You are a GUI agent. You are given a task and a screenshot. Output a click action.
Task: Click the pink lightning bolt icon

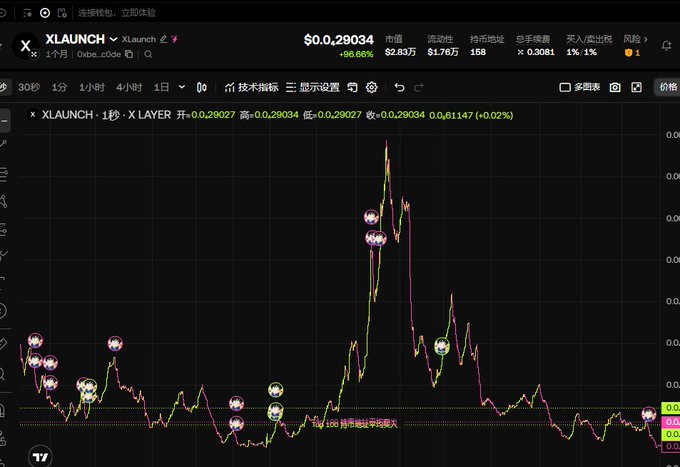[x=174, y=39]
